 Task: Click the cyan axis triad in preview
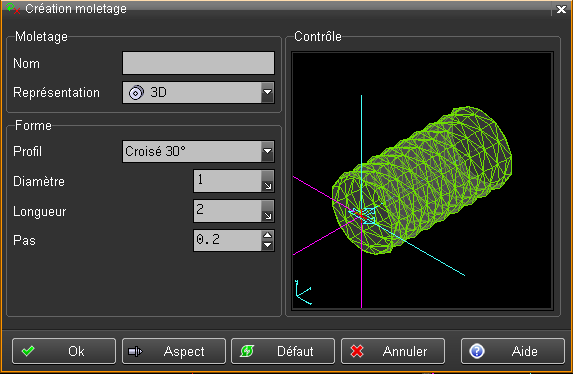[x=303, y=292]
